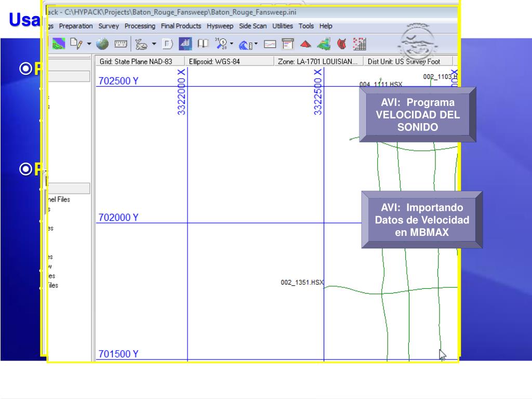Click the 702500 Y grid label
Image resolution: width=532 pixels, height=399 pixels.
click(118, 81)
